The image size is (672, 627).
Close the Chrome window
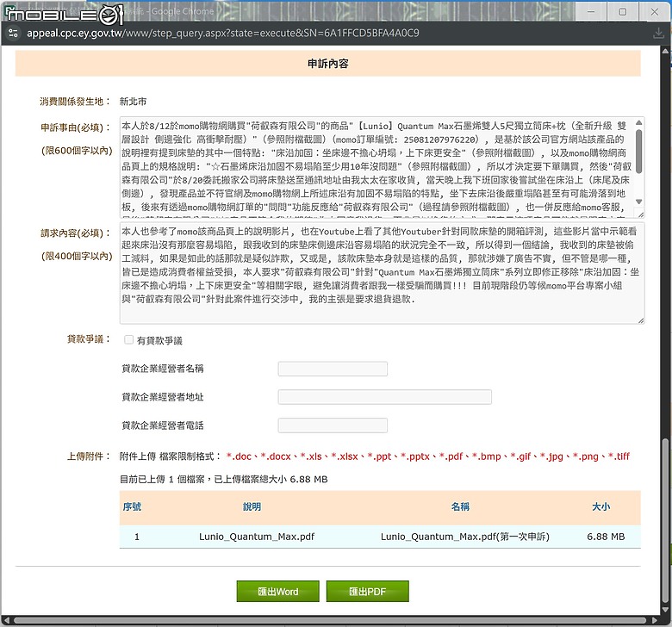pyautogui.click(x=655, y=11)
